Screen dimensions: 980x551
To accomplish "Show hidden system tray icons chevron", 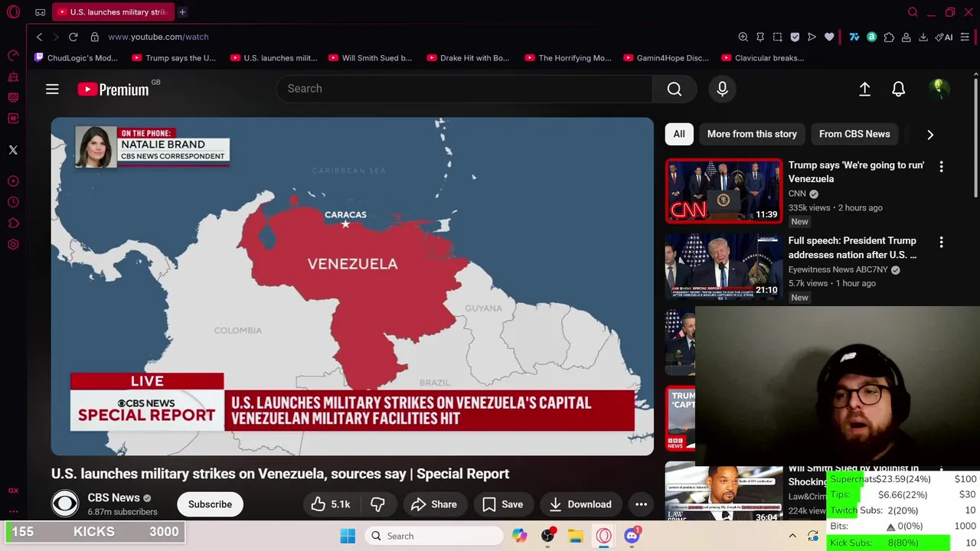I will click(x=792, y=536).
